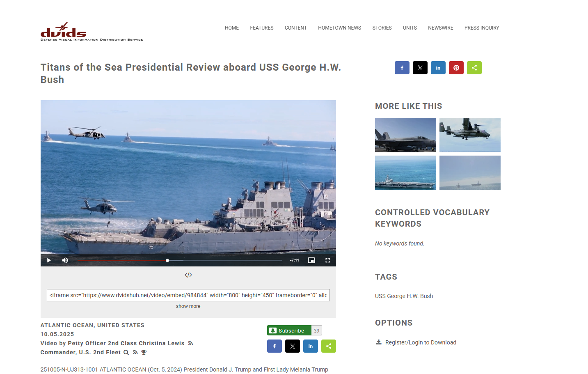Mute the video volume

click(x=65, y=260)
